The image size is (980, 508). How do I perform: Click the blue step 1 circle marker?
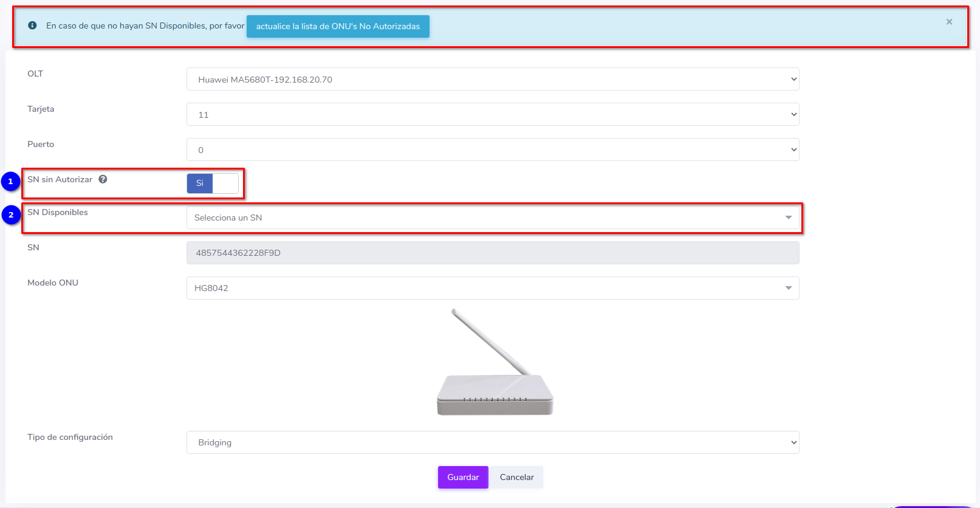(x=10, y=182)
